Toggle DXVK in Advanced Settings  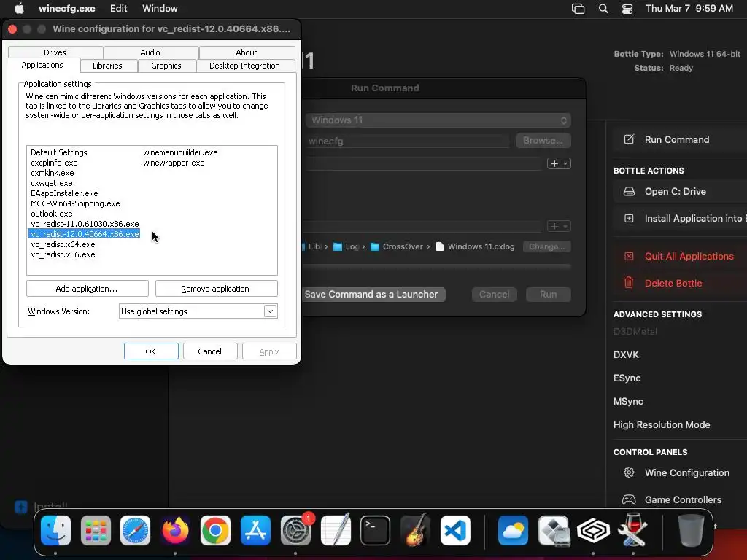click(627, 355)
